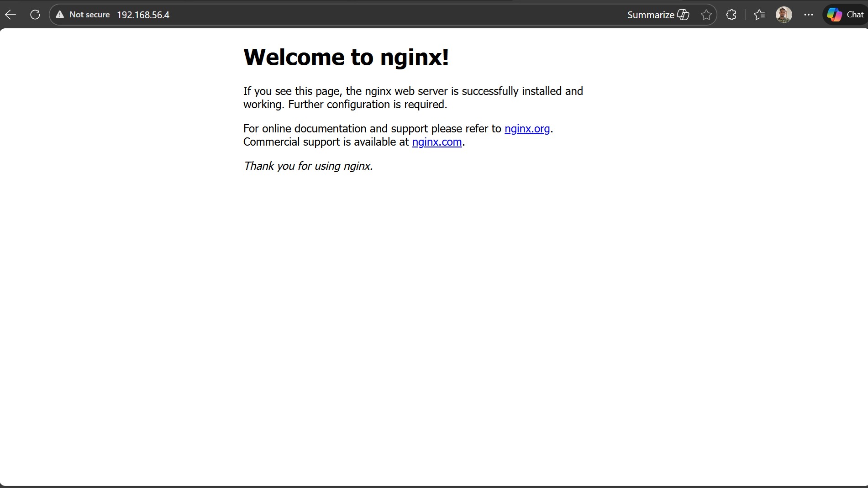
Task: Go back with the browser back arrow
Action: 11,15
